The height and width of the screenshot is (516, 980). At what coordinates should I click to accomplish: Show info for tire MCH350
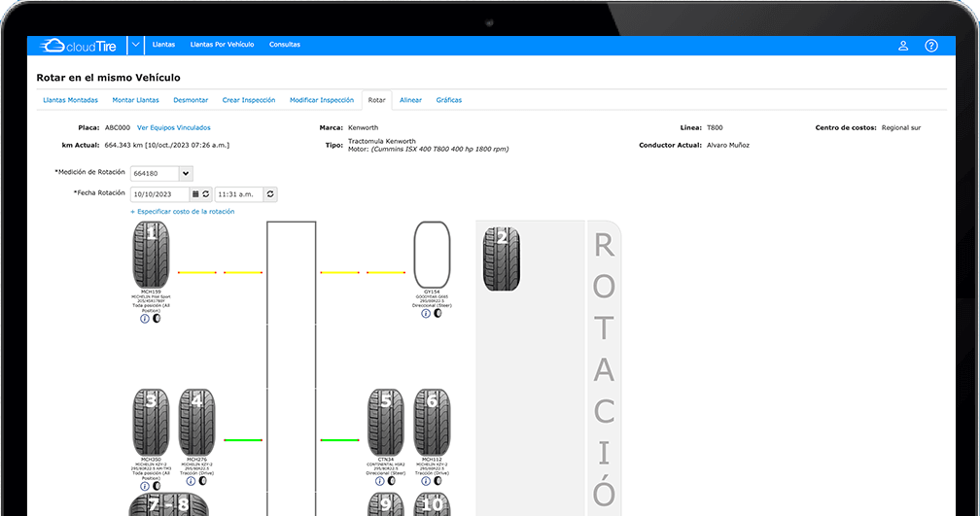[145, 486]
